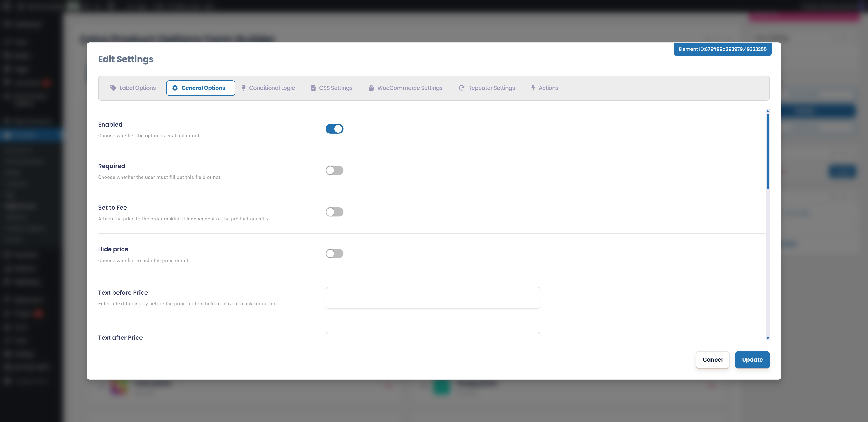This screenshot has width=868, height=422.
Task: Click scrollbar up arrow in settings panel
Action: pos(768,111)
